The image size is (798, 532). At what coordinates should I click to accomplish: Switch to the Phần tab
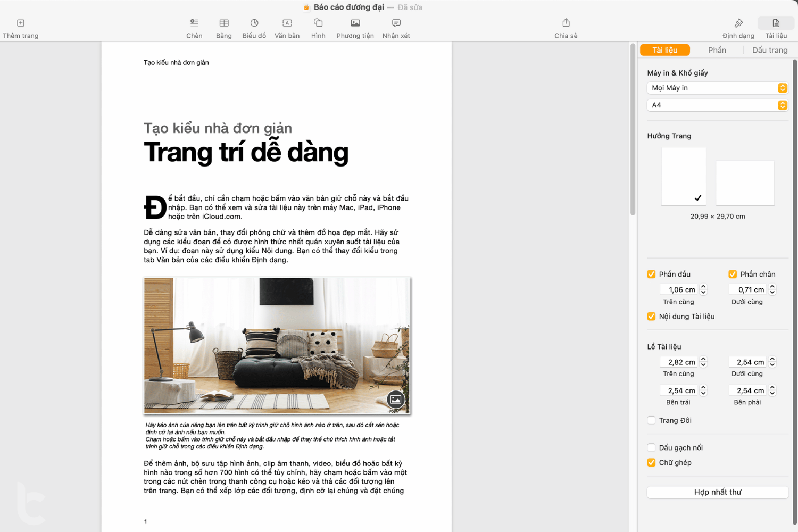pos(717,50)
